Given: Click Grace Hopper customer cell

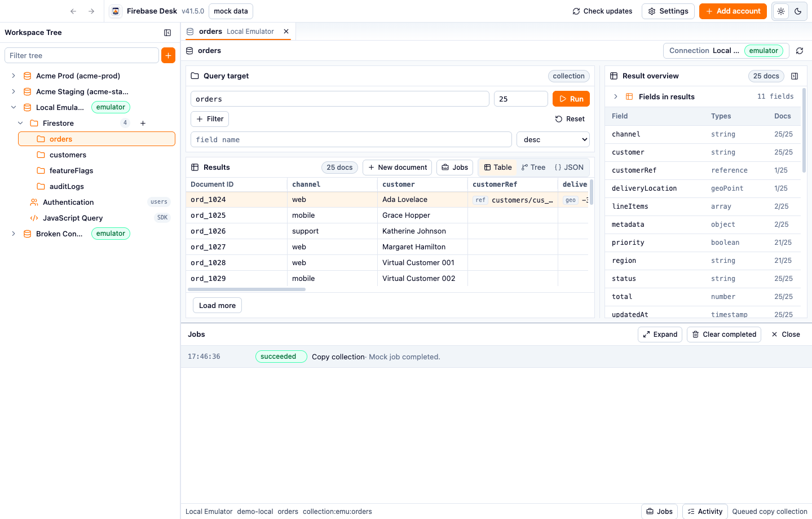Looking at the screenshot, I should [x=423, y=215].
